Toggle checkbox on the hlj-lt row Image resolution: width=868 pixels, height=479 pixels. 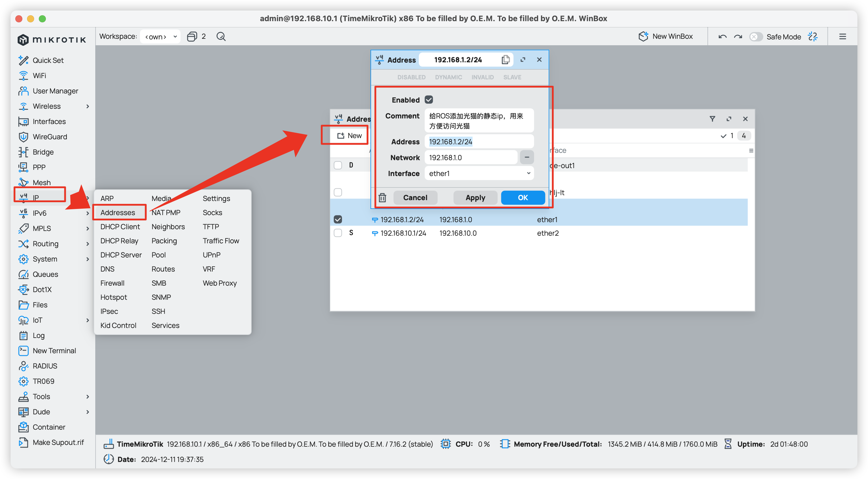(338, 192)
